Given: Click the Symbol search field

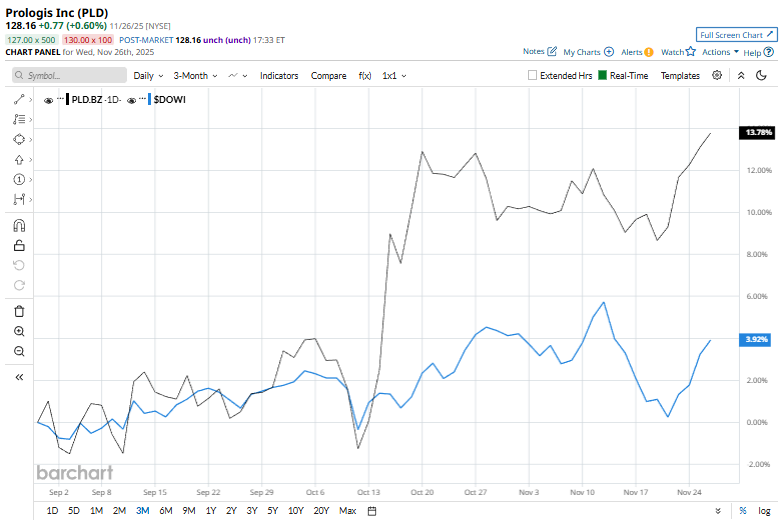Looking at the screenshot, I should point(70,75).
